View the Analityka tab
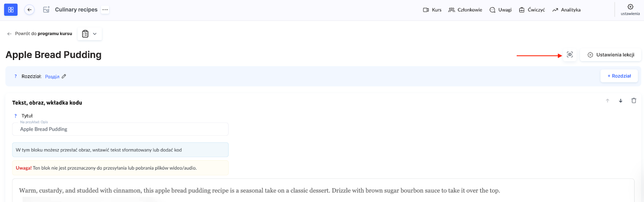Viewport: 644px width, 202px height. pyautogui.click(x=566, y=10)
